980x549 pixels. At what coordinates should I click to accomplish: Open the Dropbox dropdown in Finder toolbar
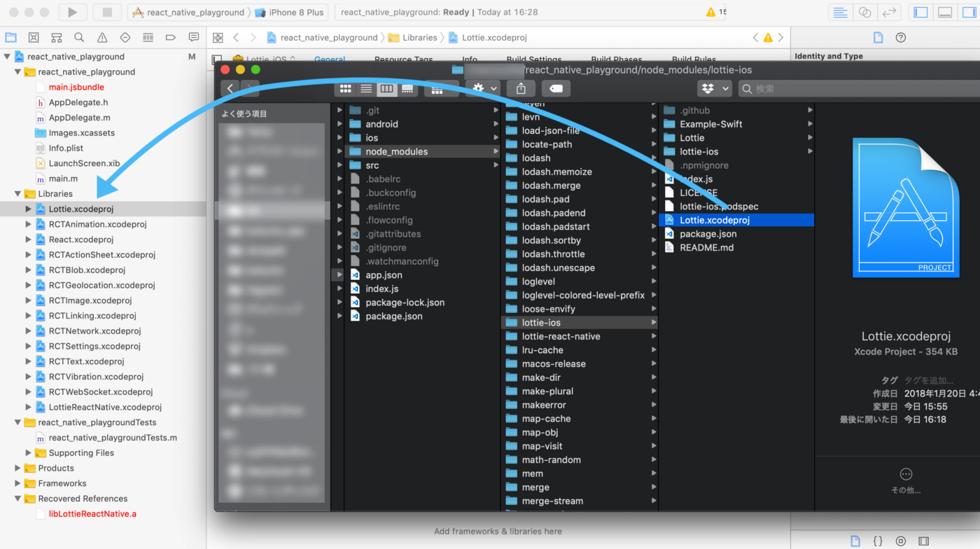click(x=715, y=88)
